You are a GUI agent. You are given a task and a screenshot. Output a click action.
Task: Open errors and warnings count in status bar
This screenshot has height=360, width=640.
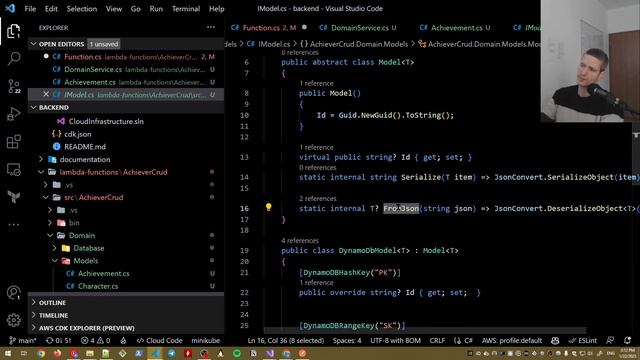[96, 340]
